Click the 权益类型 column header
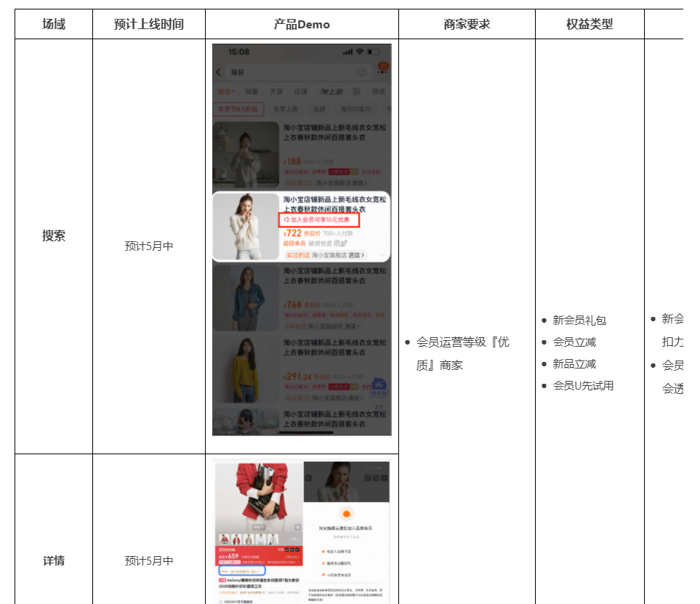 point(590,24)
